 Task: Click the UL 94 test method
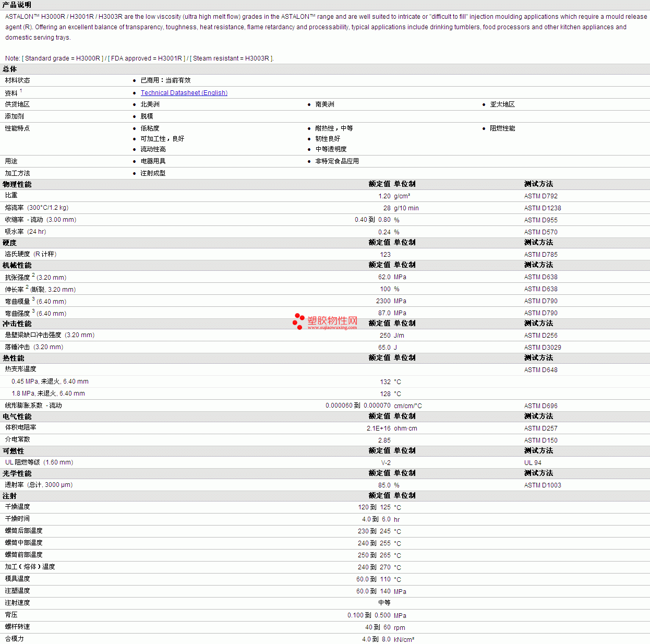[533, 463]
